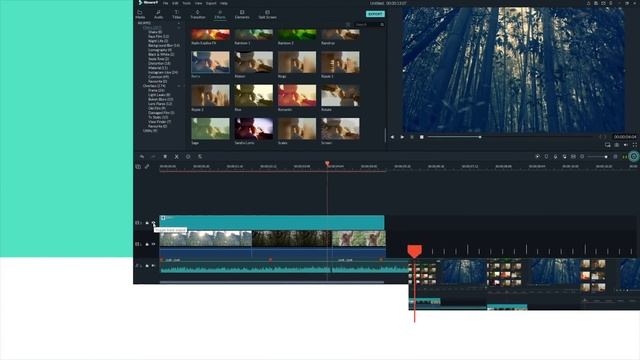The width and height of the screenshot is (640, 360).
Task: Select Instagram-Like filter category
Action: click(x=163, y=72)
